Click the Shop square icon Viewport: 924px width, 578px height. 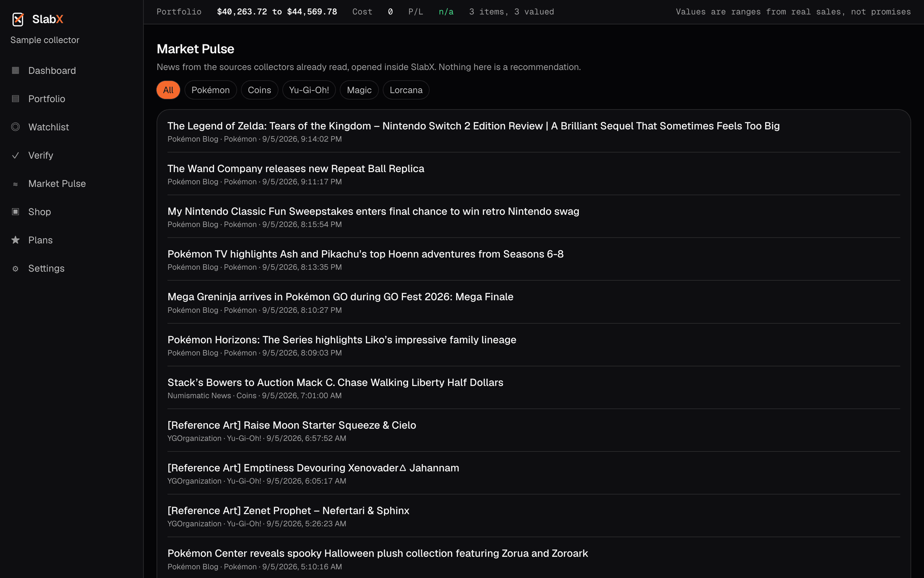(15, 212)
